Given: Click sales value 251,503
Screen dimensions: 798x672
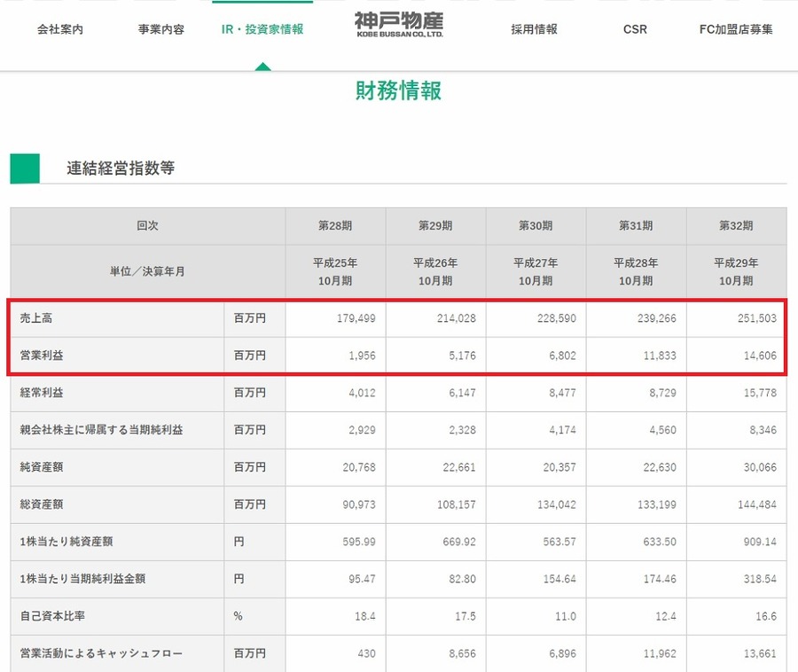Looking at the screenshot, I should click(x=757, y=318).
